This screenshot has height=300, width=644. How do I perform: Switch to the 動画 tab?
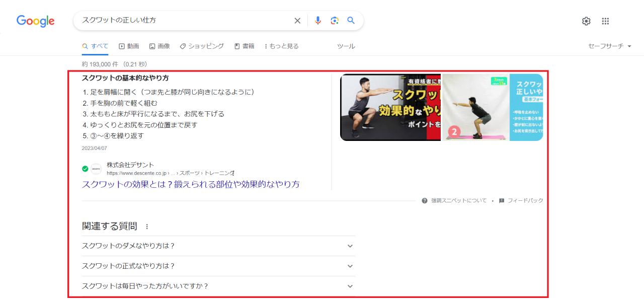(129, 46)
